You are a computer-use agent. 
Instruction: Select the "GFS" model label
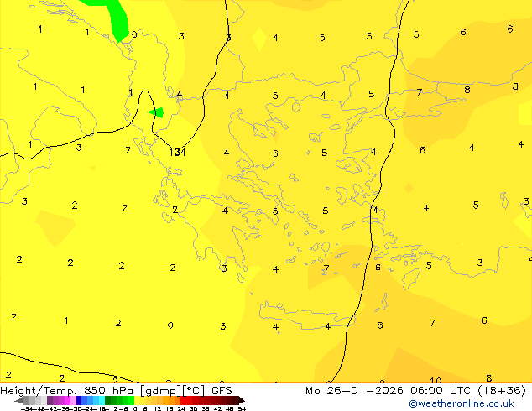(222, 390)
